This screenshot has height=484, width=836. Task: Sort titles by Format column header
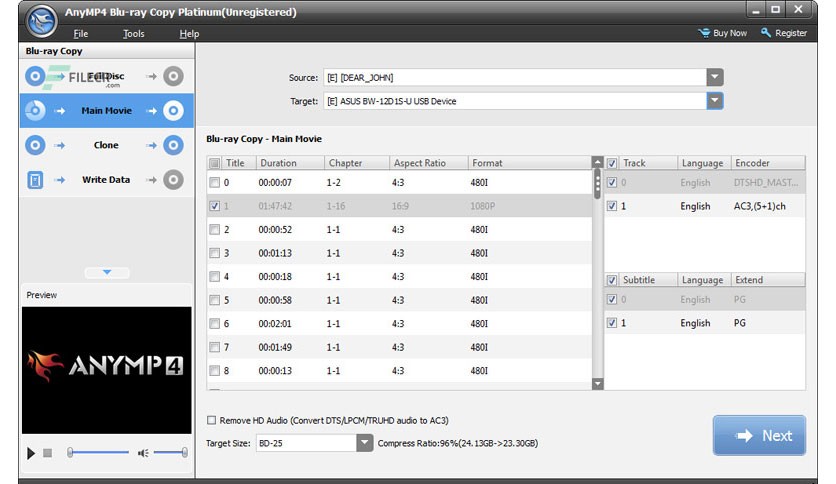pyautogui.click(x=529, y=163)
